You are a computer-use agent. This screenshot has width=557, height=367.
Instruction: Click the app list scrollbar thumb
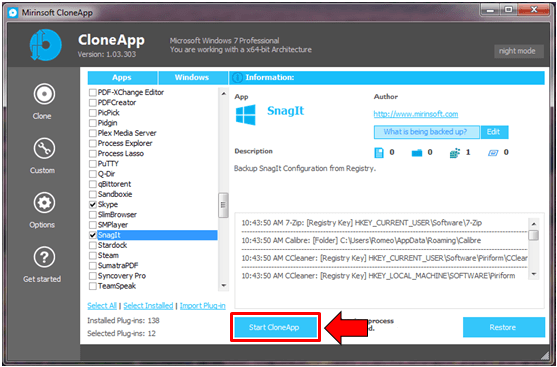pyautogui.click(x=223, y=205)
